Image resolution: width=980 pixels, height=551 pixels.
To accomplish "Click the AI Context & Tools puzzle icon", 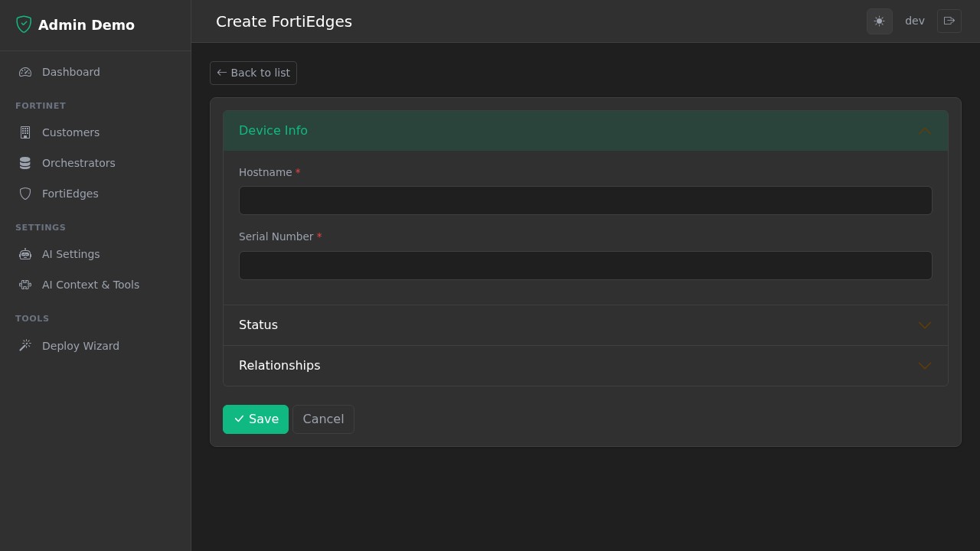I will point(25,285).
